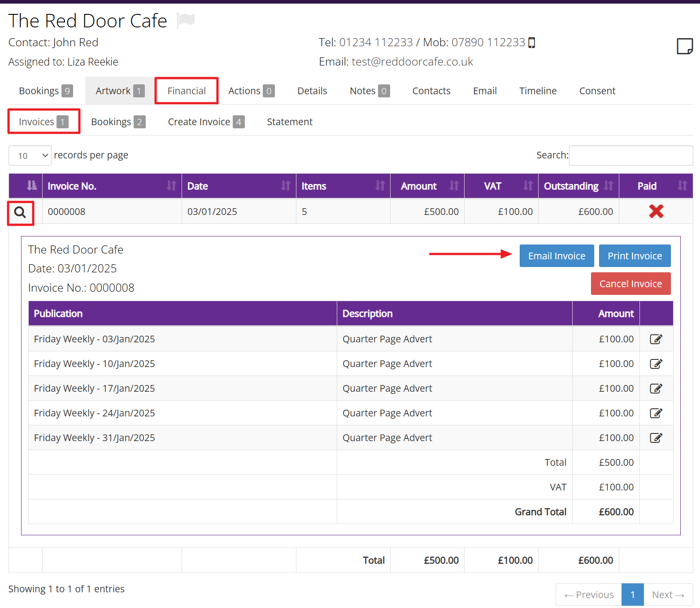Open the Consent tab
This screenshot has width=700, height=608.
click(x=597, y=91)
